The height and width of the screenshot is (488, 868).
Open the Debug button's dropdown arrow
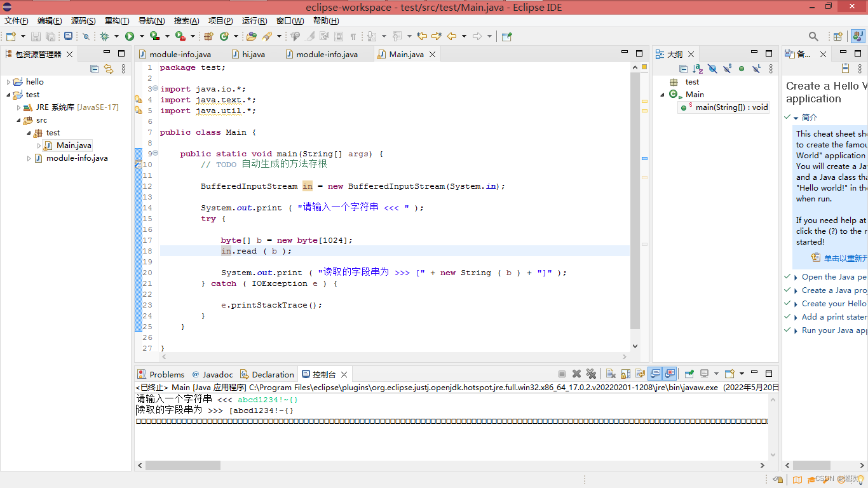(x=116, y=36)
